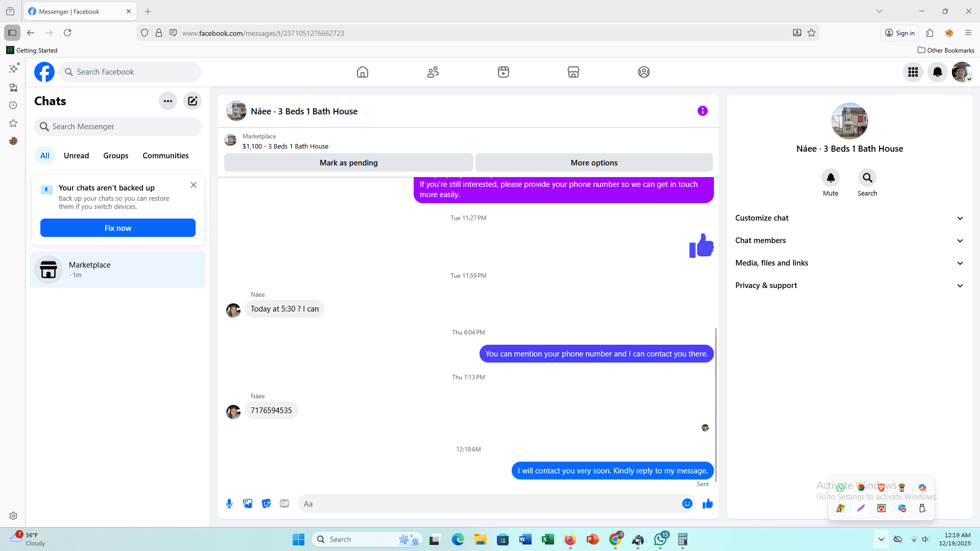Open the tabs list dropdown arrow
The height and width of the screenshot is (551, 980).
pos(879,11)
